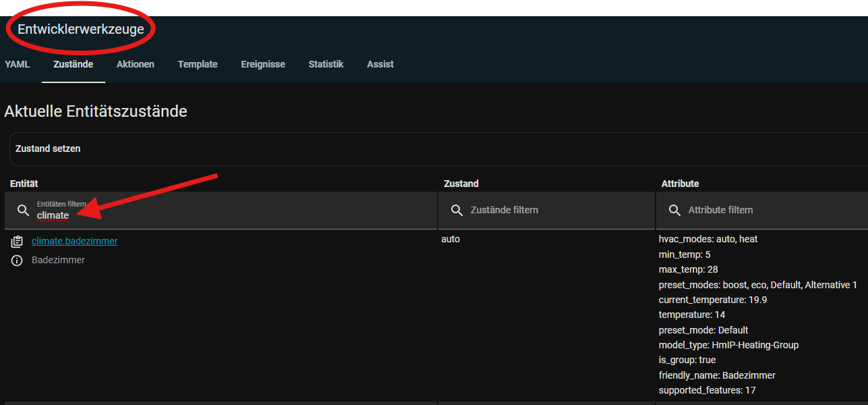Click the Attribute column header

(x=680, y=184)
